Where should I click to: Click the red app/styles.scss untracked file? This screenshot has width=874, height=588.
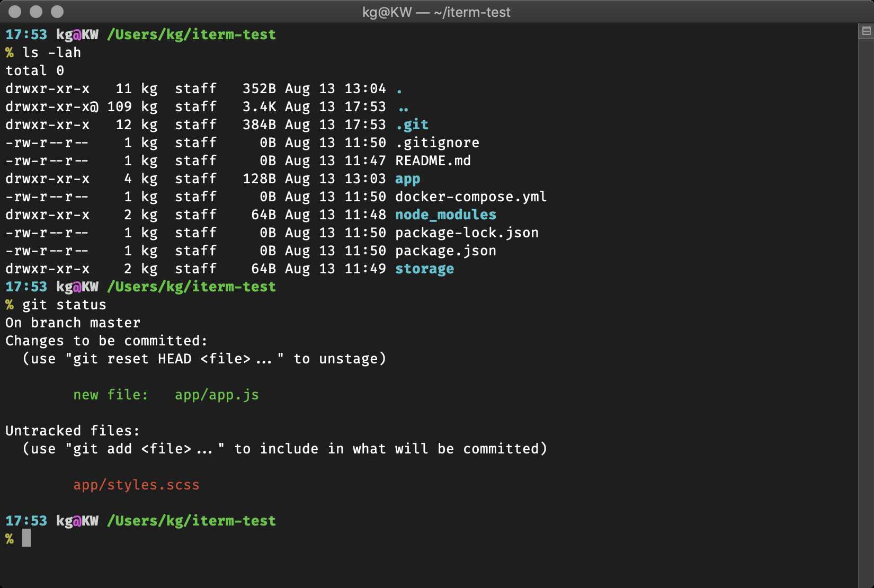[x=137, y=485]
